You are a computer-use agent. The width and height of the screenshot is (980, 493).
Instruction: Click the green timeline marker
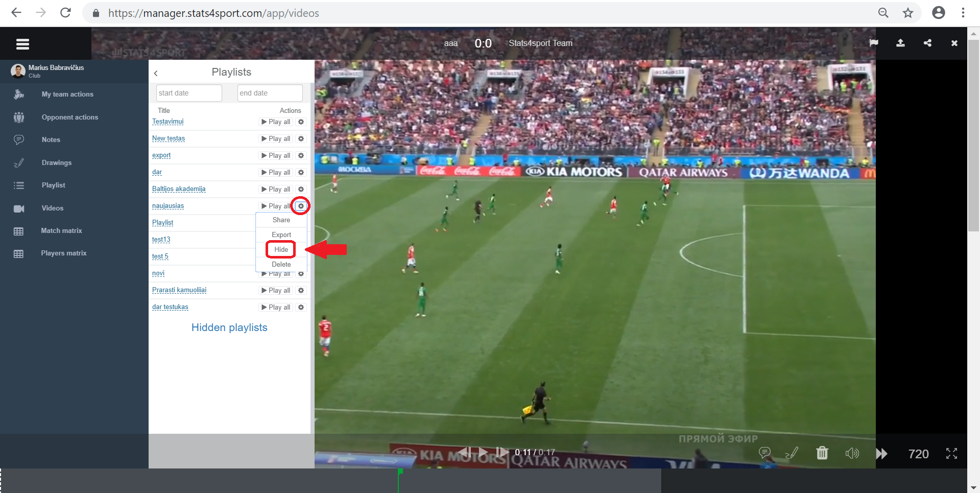[x=400, y=472]
